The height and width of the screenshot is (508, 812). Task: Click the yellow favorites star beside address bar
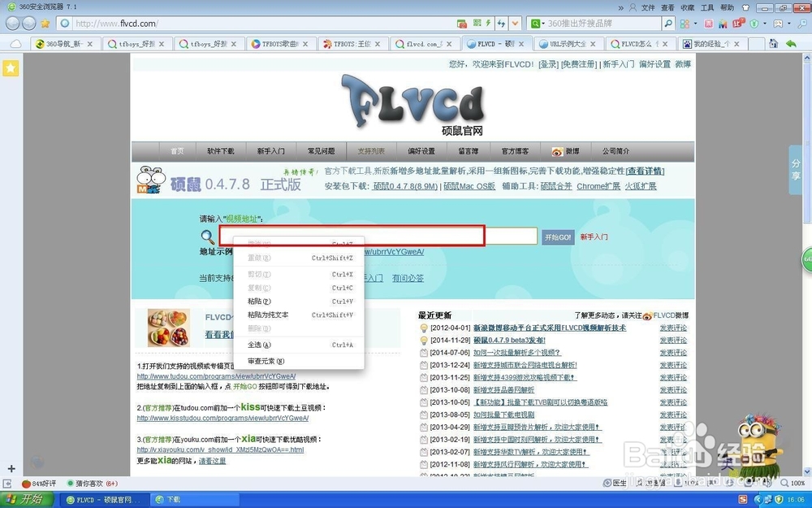tap(45, 24)
